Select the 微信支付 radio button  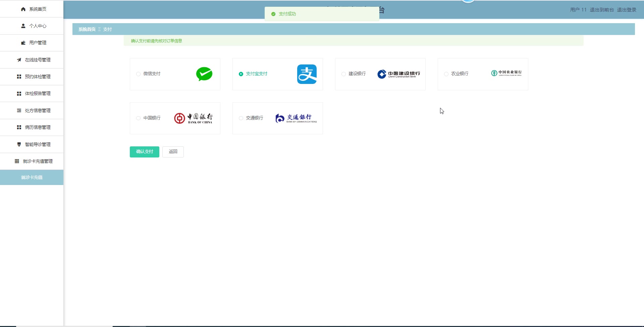(138, 74)
